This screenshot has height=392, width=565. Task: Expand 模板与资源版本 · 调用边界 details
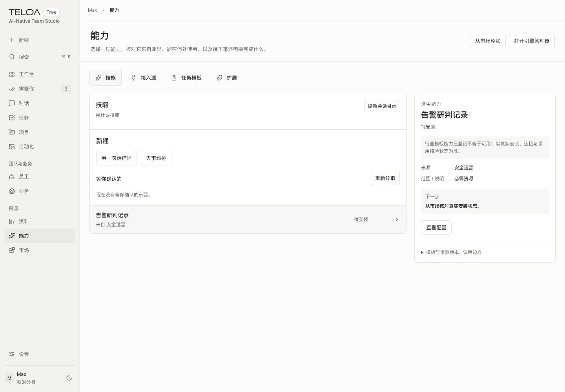pyautogui.click(x=451, y=252)
